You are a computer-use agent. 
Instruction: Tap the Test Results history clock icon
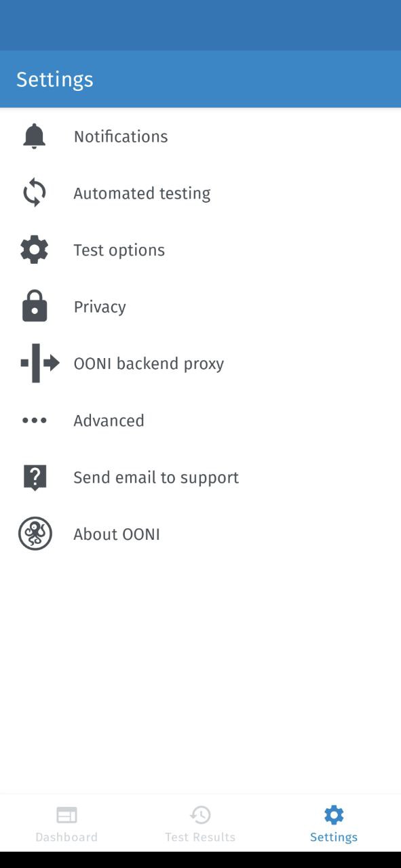click(200, 814)
